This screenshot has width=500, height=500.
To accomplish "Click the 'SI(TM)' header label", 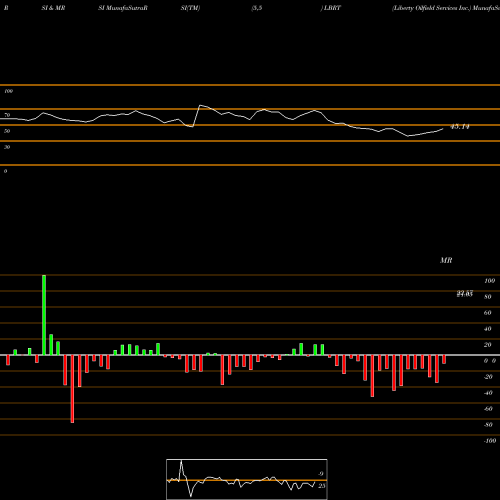I will click(x=190, y=8).
